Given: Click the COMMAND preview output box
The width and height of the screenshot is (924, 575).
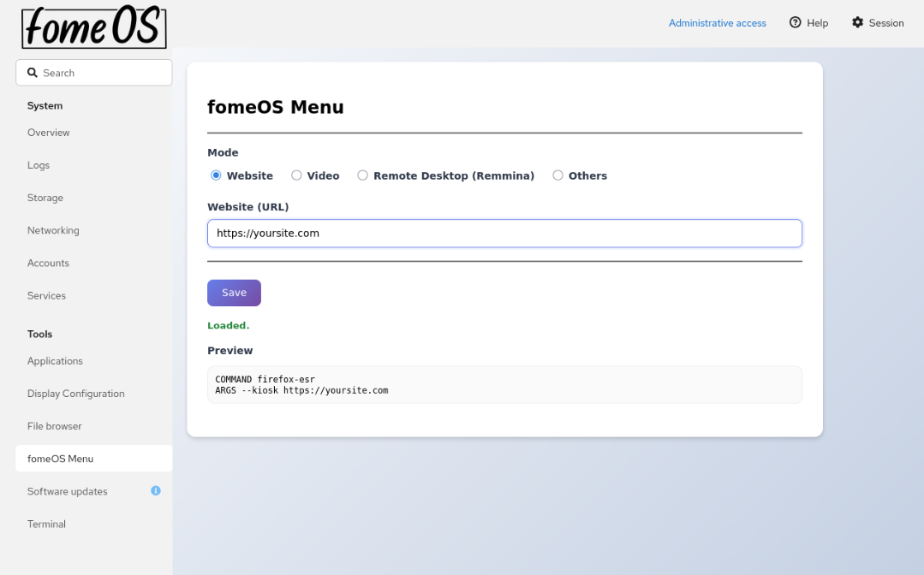Looking at the screenshot, I should pyautogui.click(x=504, y=384).
